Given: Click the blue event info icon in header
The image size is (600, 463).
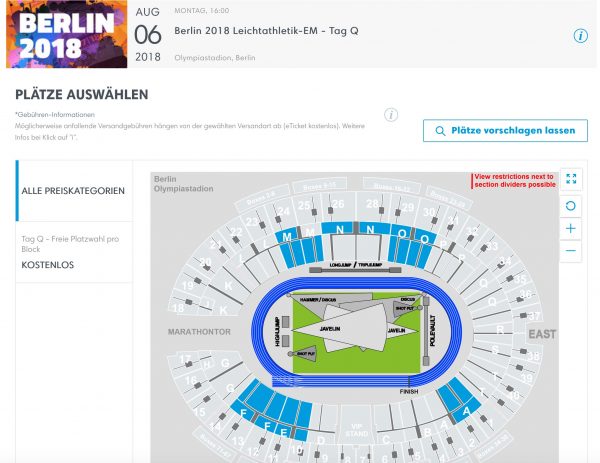Looking at the screenshot, I should pyautogui.click(x=580, y=36).
